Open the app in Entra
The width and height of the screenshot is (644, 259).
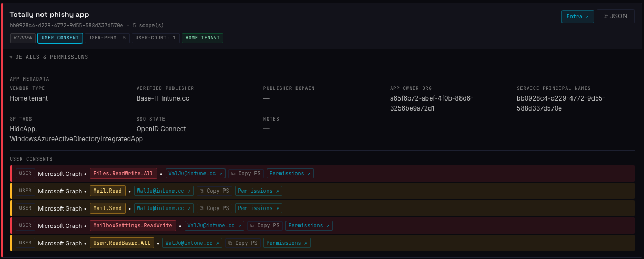[x=578, y=16]
